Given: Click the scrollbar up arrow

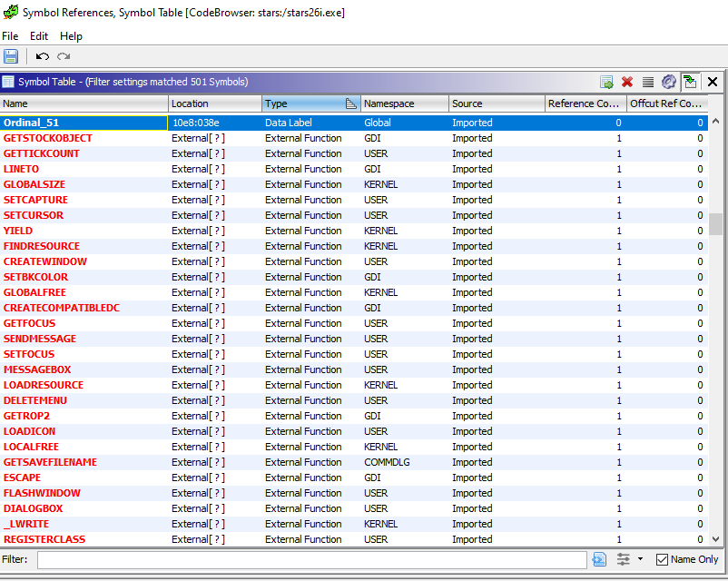Looking at the screenshot, I should coord(715,122).
